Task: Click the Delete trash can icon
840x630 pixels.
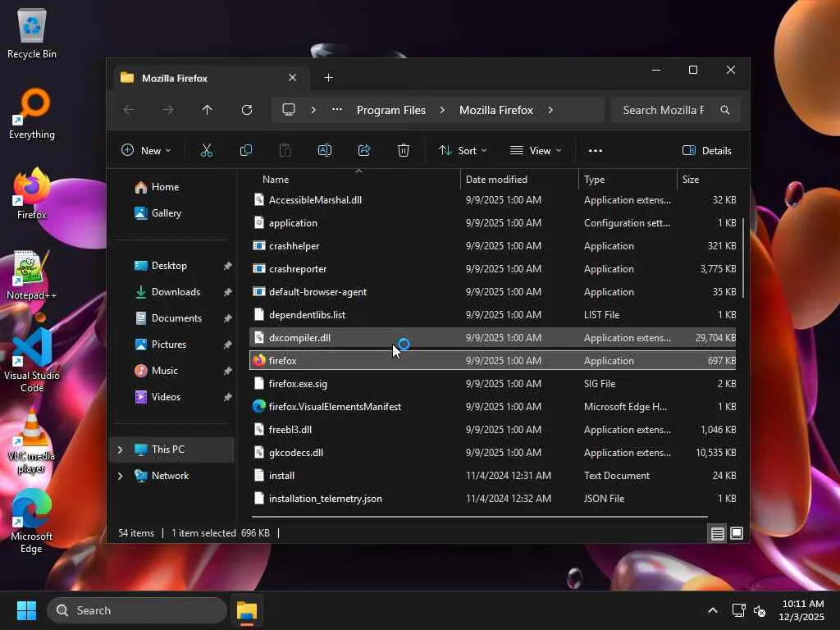Action: [404, 151]
